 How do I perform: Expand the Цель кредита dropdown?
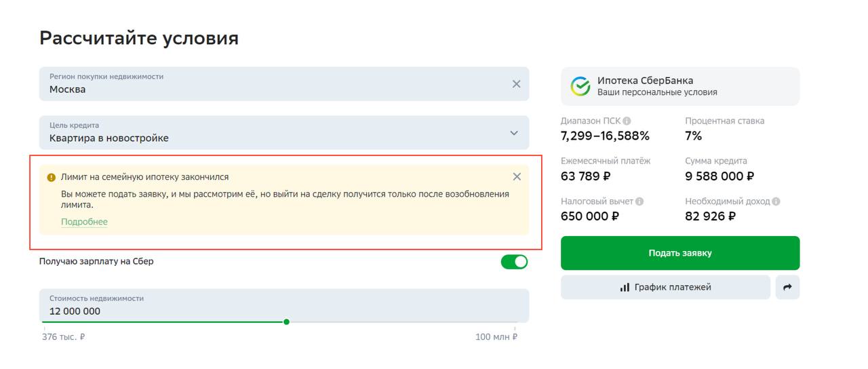pyautogui.click(x=514, y=133)
